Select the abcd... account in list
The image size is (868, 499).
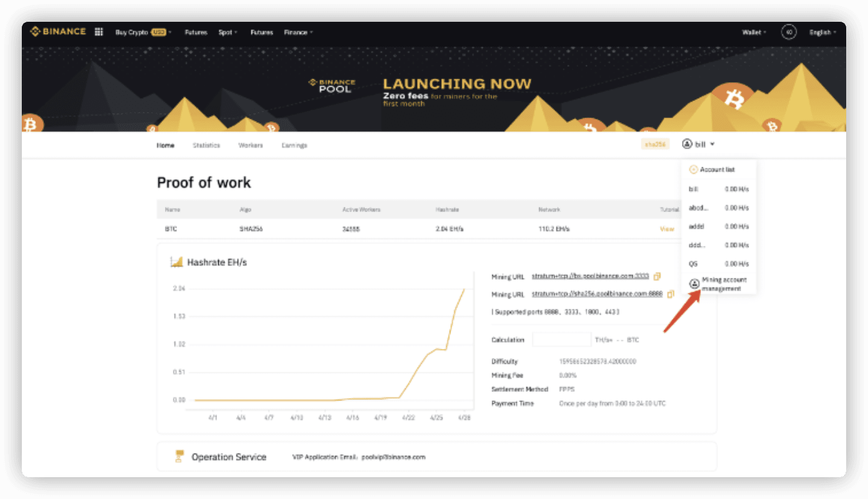click(719, 208)
